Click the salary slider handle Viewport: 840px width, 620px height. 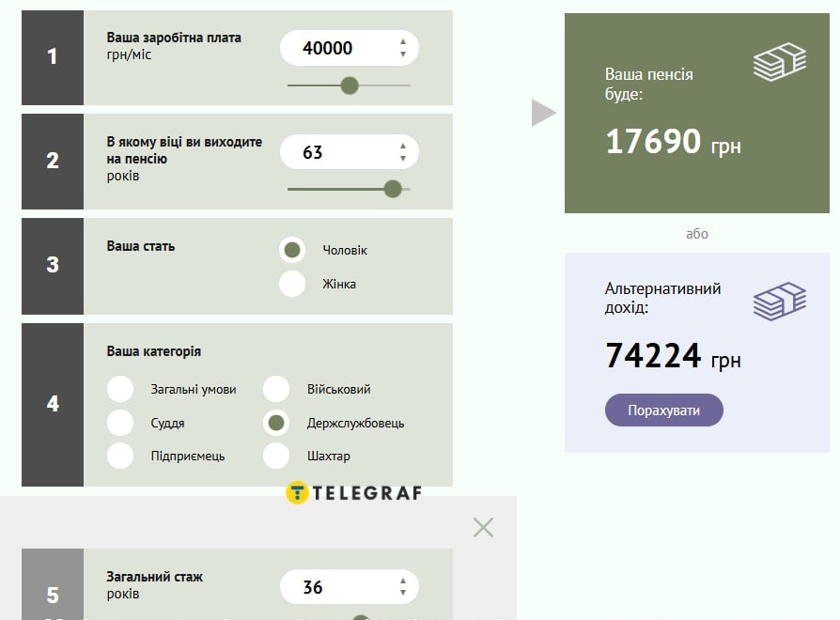tap(350, 85)
